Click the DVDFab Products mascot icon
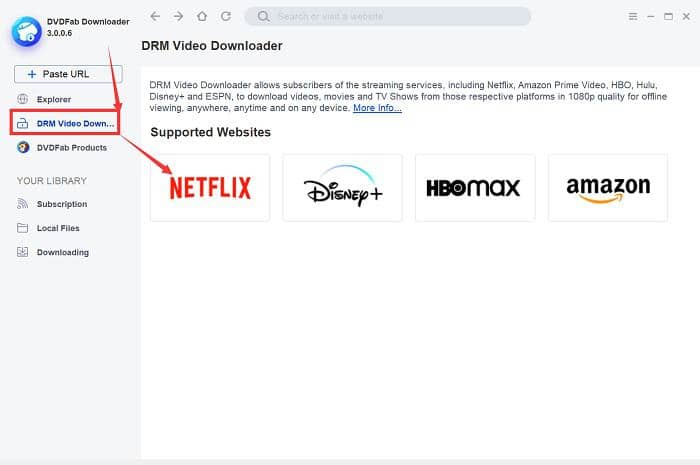This screenshot has height=465, width=700. point(23,147)
